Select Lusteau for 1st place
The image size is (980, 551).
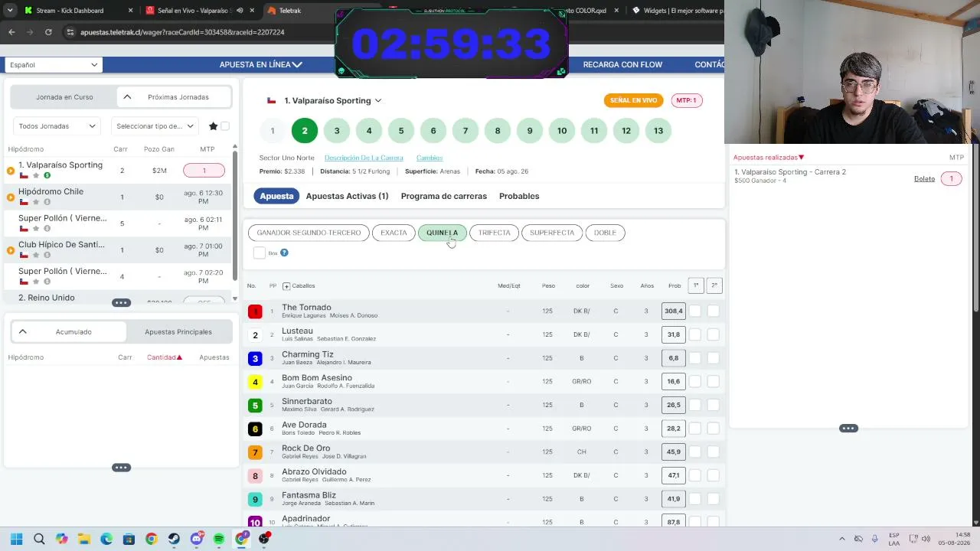[695, 334]
